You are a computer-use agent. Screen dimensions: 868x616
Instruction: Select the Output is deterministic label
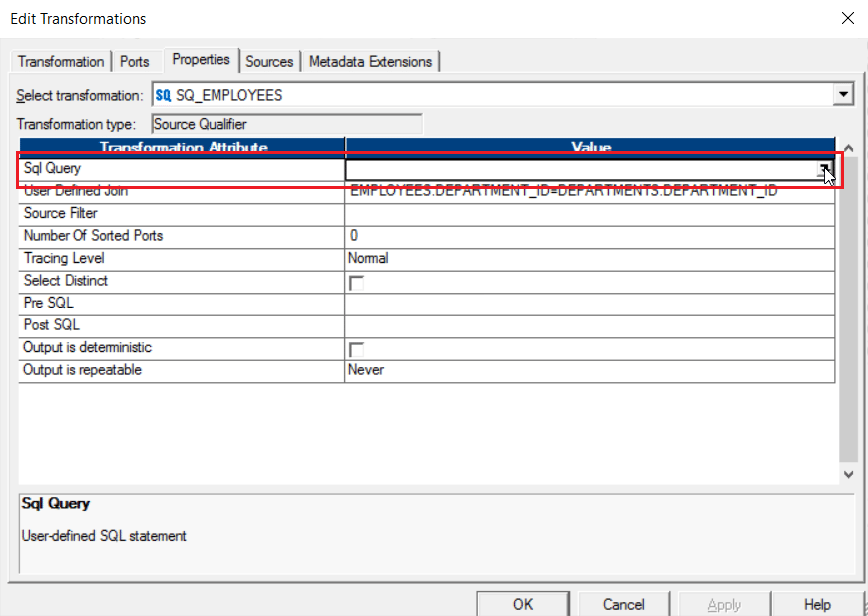click(87, 347)
